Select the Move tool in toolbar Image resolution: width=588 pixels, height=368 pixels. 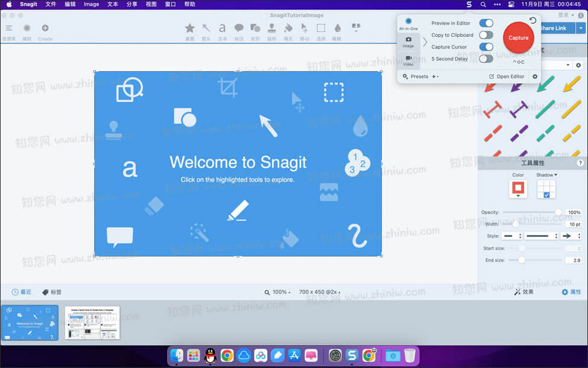pos(304,28)
